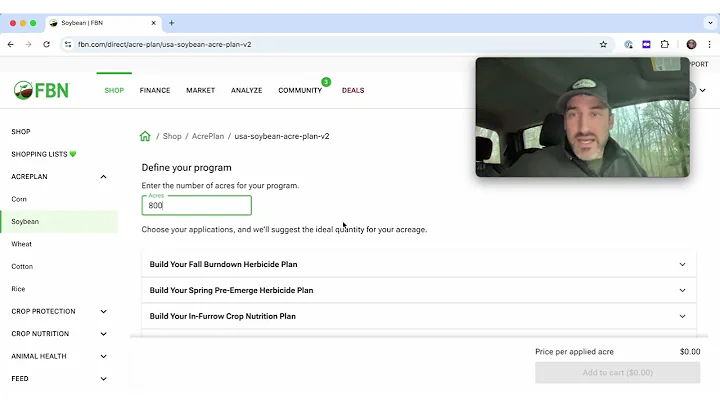Click the 'Build Your Fall Burndown Herbicide Plan' title
Image resolution: width=720 pixels, height=404 pixels.
click(224, 264)
